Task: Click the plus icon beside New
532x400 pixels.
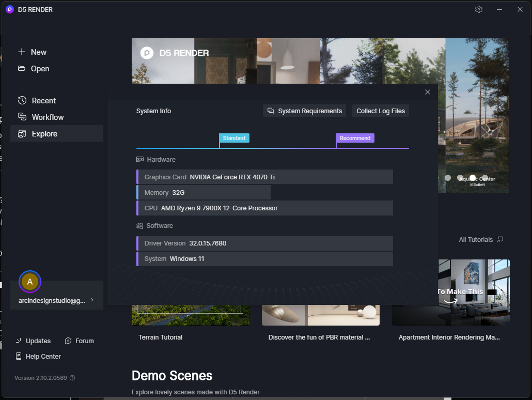Action: [22, 52]
